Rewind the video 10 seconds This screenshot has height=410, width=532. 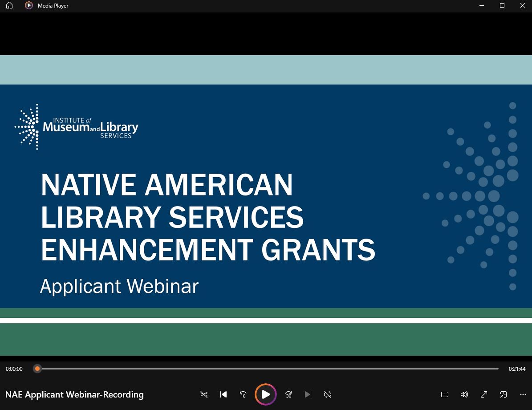tap(243, 394)
